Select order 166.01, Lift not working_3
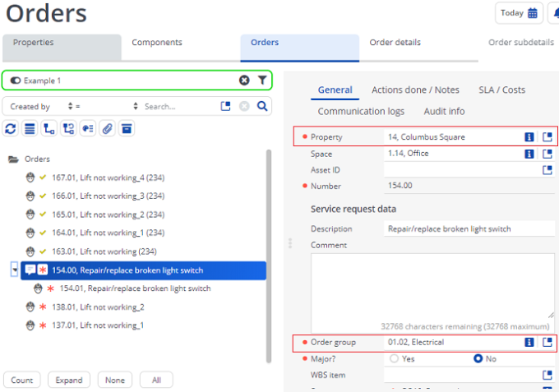Screen dimensions: 559x392 click(x=109, y=196)
